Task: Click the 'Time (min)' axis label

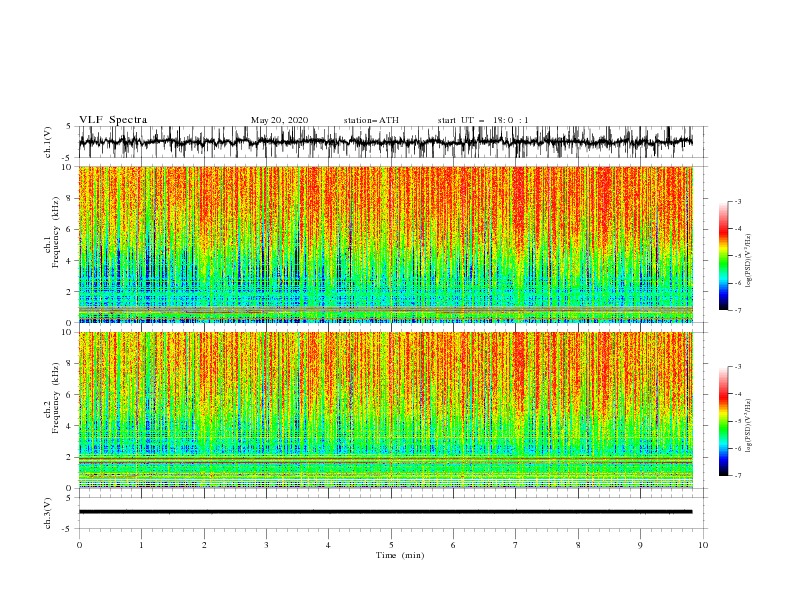Action: 400,555
